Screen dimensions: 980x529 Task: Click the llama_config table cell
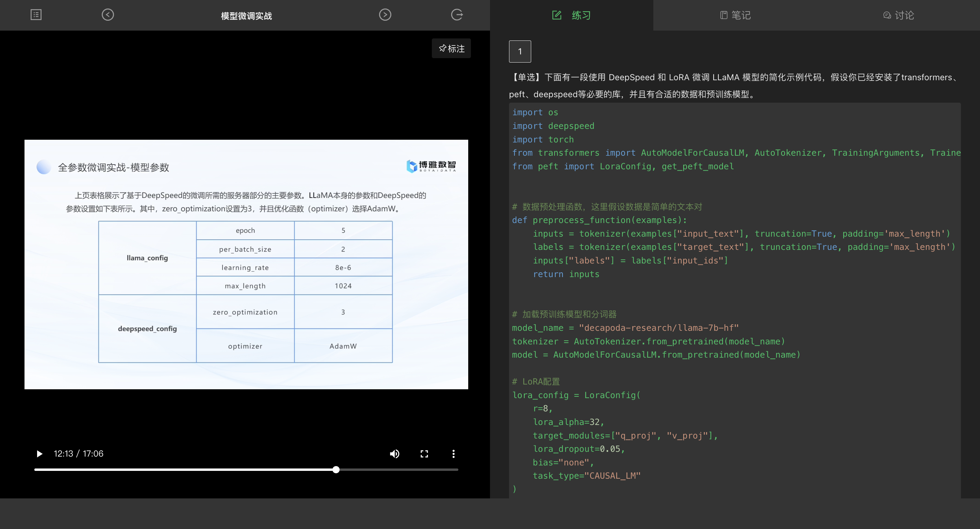coord(147,258)
